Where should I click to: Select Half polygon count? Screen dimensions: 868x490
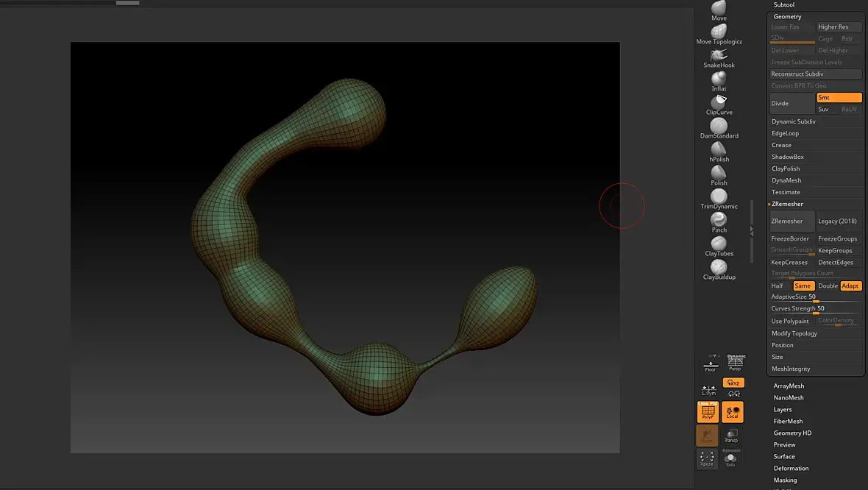780,285
